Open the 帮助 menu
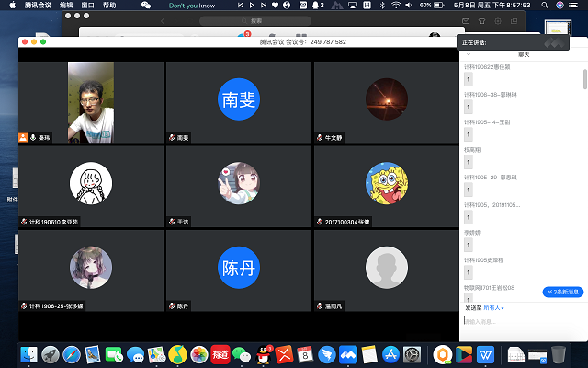This screenshot has height=368, width=588. pyautogui.click(x=110, y=6)
